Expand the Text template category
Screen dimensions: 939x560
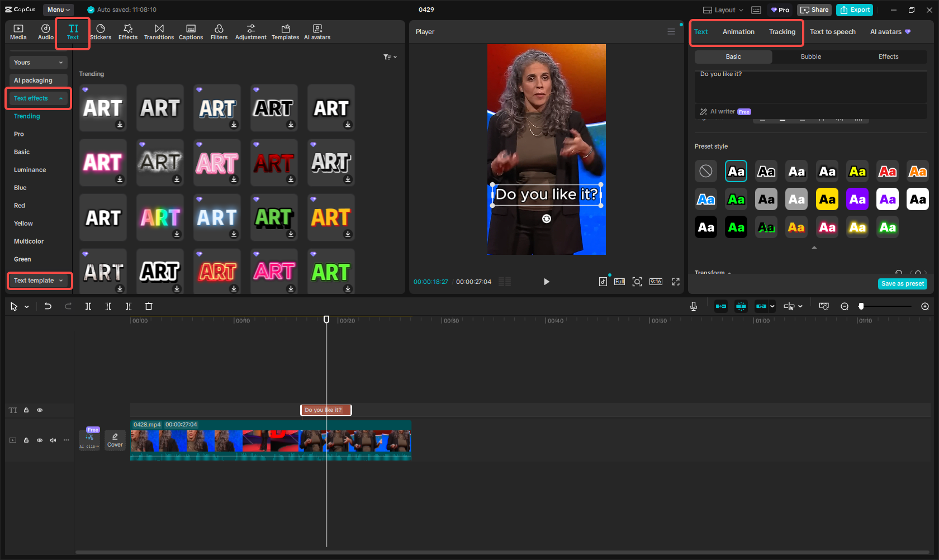[x=39, y=281]
